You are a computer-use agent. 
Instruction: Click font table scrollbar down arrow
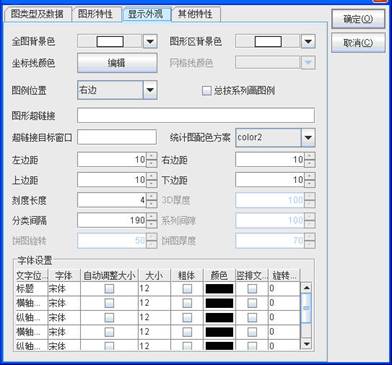click(x=306, y=344)
